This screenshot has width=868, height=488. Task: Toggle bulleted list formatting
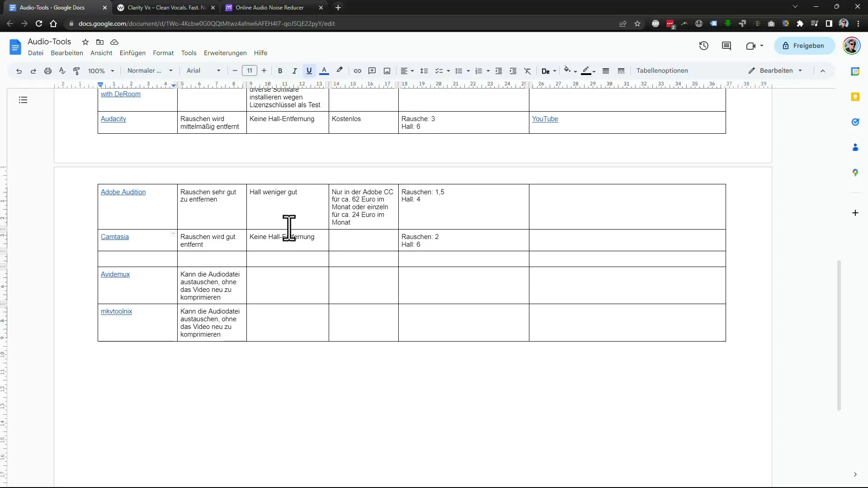tap(459, 70)
